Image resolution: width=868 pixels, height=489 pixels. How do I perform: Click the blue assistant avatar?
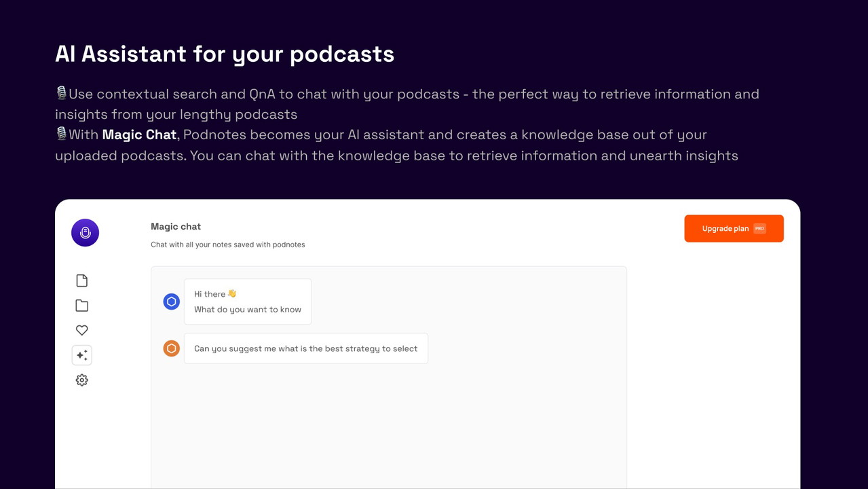172,302
